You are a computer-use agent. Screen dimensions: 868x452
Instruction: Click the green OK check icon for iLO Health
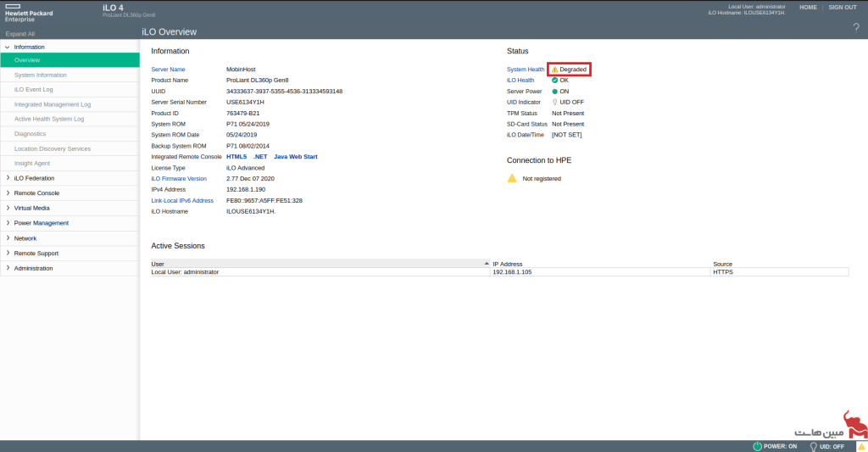click(x=554, y=81)
